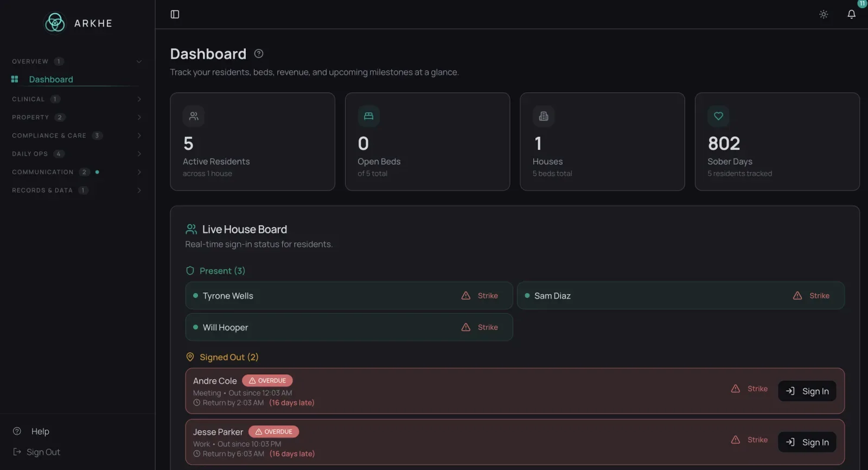Click the name Tyrone Wells
The width and height of the screenshot is (868, 470).
click(228, 296)
